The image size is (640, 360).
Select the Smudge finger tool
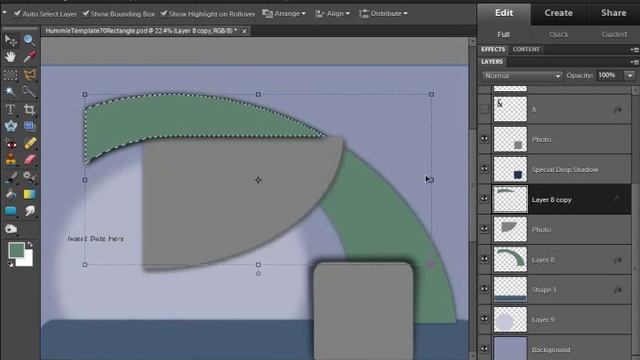pos(29,211)
